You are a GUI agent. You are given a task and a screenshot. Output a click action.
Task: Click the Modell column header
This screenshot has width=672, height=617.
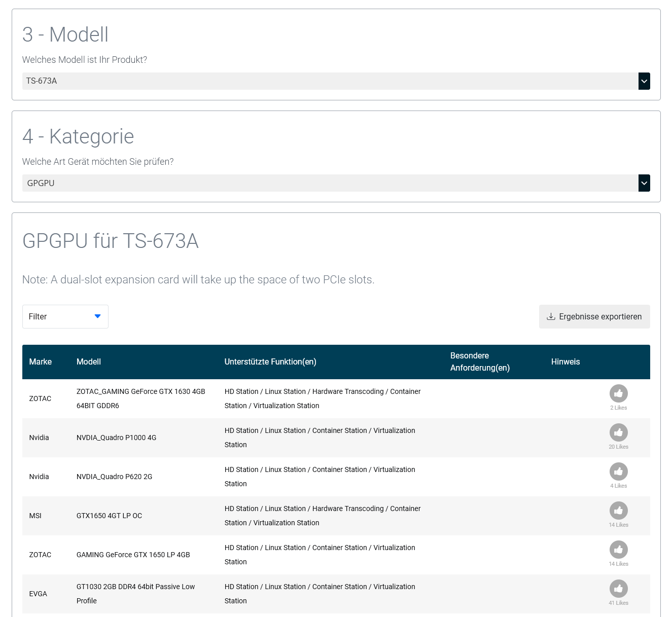click(x=89, y=361)
